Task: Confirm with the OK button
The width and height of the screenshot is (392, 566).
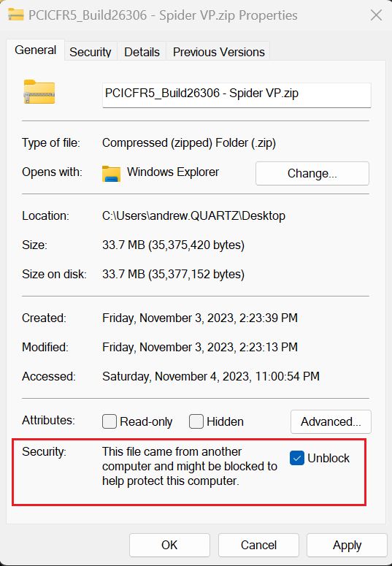Action: click(x=169, y=545)
